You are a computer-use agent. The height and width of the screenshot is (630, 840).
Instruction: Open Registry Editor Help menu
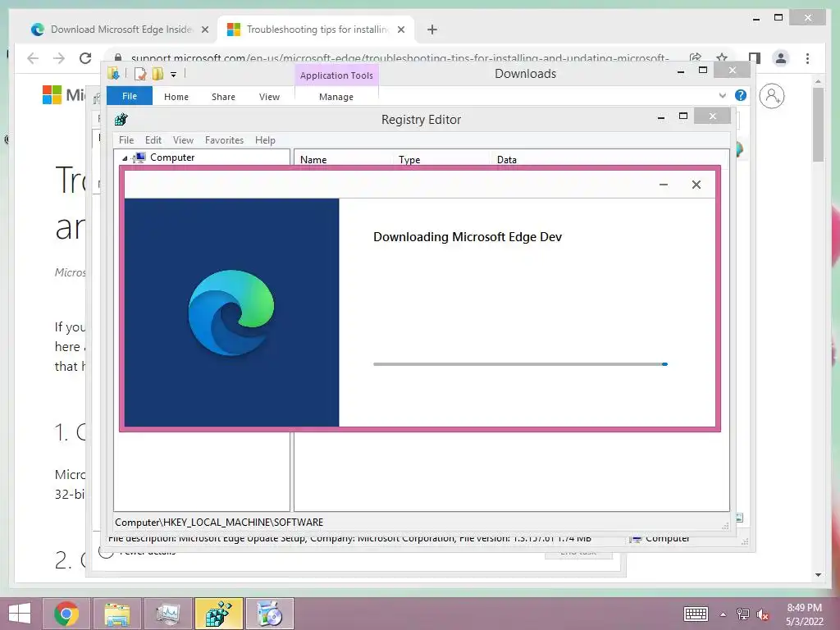tap(265, 139)
